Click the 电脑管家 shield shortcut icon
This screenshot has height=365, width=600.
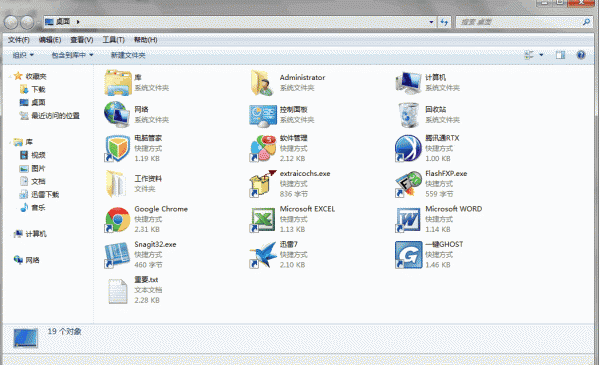point(117,148)
